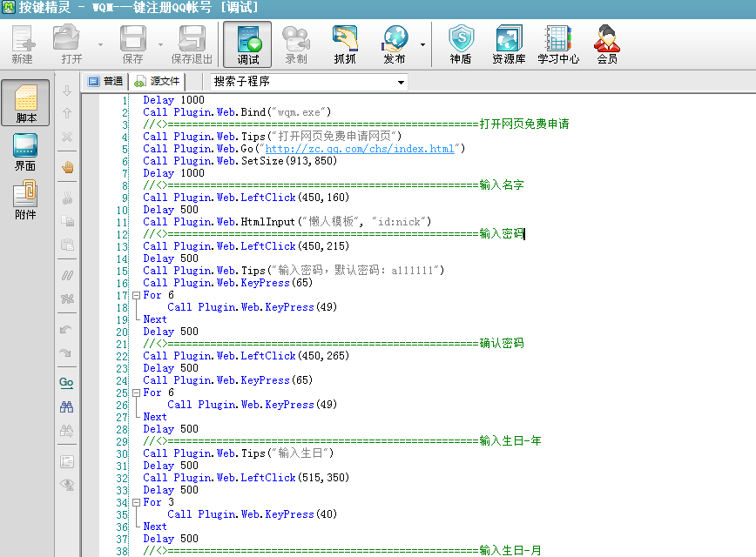The image size is (756, 557).
Task: Collapse the For 6 loop at line 25
Action: click(137, 393)
